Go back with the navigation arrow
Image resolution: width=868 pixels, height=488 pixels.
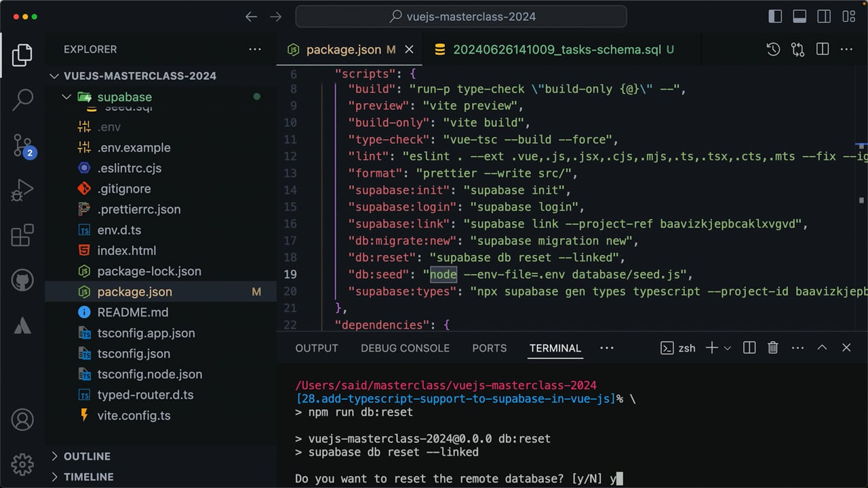click(251, 17)
